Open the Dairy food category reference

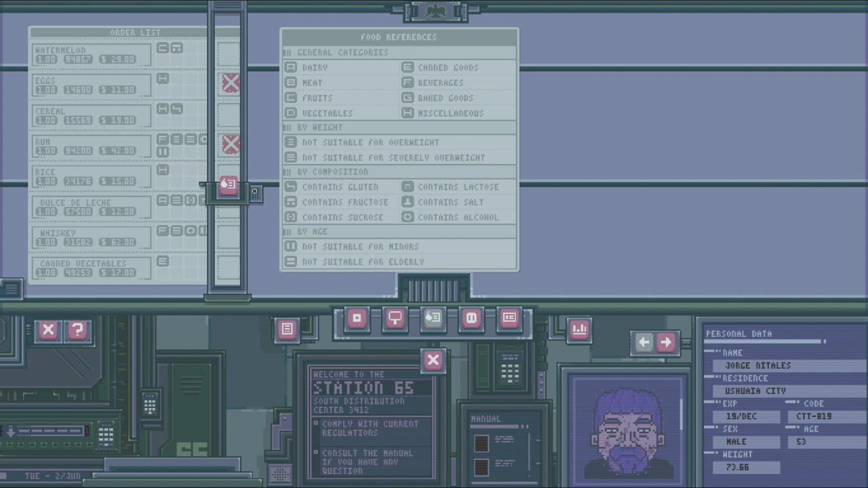291,67
